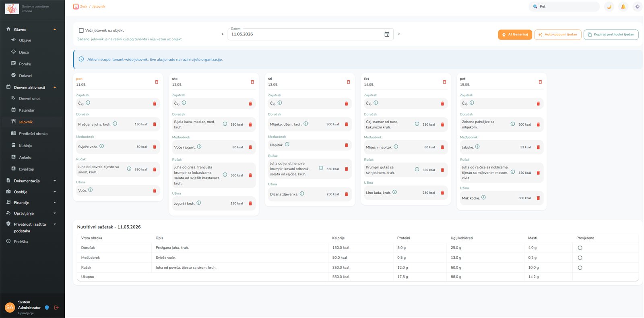Viewport: 644px width, 318px height.
Task: Go to next week arrow
Action: coord(399,34)
